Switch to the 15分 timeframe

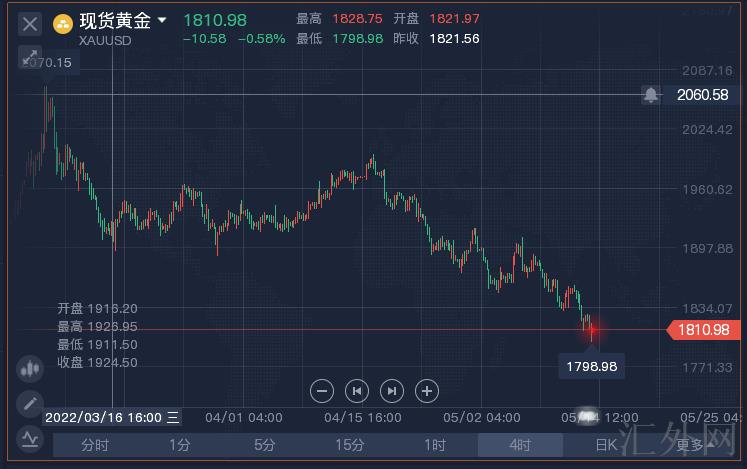pos(350,445)
